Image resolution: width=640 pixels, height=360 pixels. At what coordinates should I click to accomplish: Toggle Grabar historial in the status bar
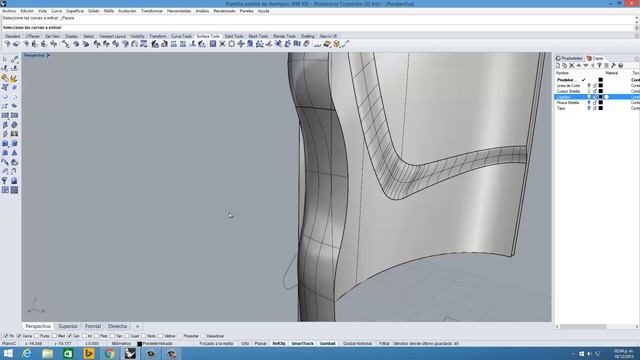click(x=357, y=344)
